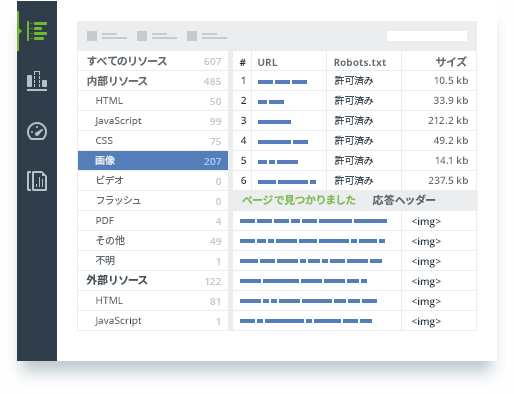Open the bar chart icon in sidebar
This screenshot has width=514, height=394.
(x=37, y=81)
